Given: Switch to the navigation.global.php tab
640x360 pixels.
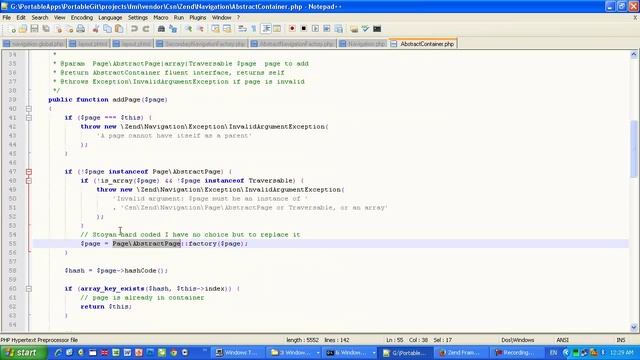Looking at the screenshot, I should (x=34, y=44).
